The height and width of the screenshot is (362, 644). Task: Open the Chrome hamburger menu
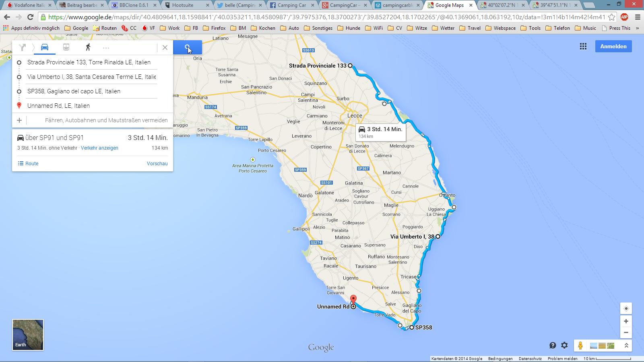point(637,17)
